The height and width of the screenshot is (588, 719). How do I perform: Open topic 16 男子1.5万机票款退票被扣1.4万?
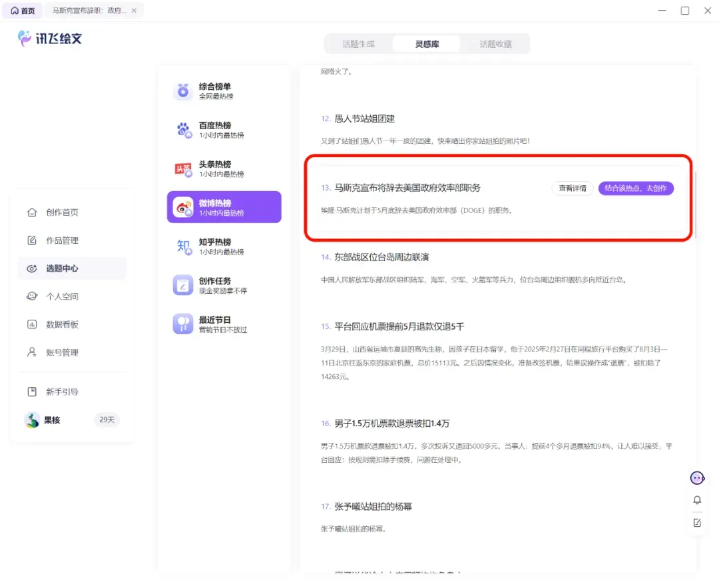click(391, 424)
